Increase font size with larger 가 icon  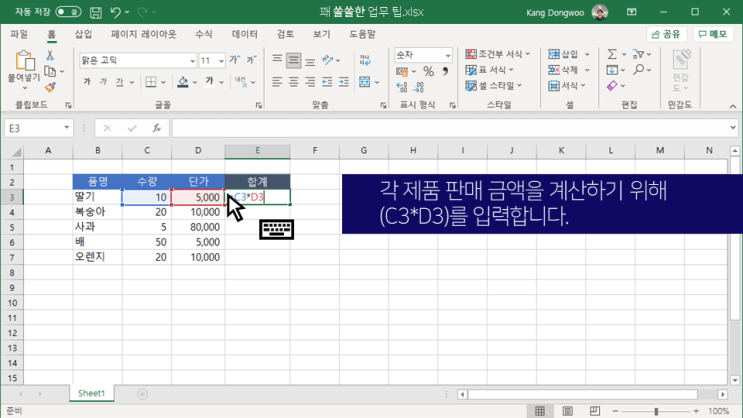(235, 60)
